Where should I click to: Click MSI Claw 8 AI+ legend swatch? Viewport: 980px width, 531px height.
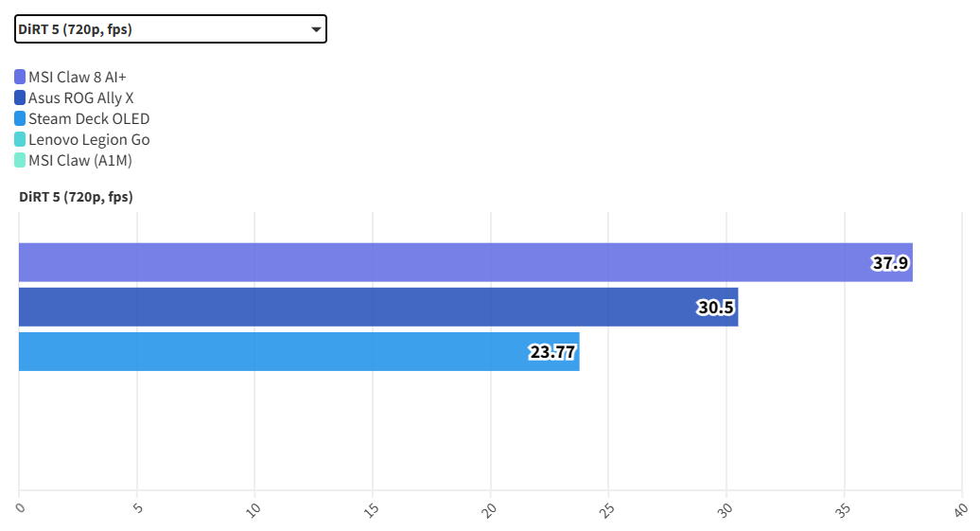(x=20, y=77)
